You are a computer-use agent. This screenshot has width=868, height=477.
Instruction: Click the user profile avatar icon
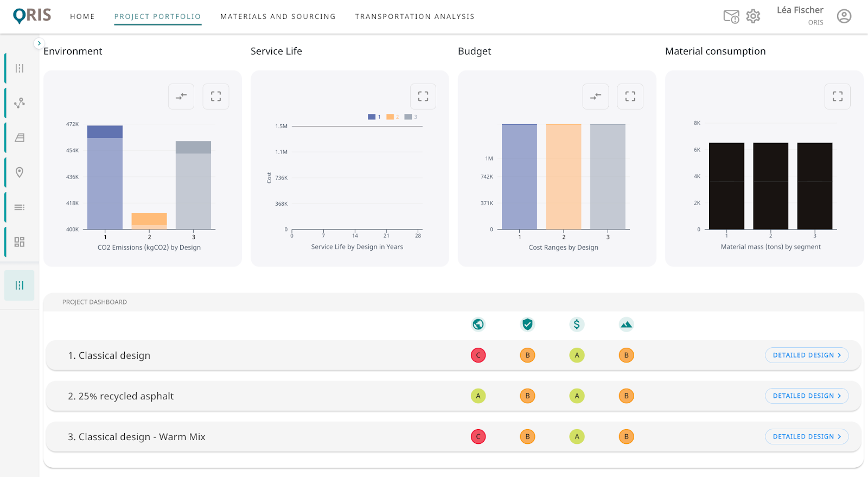click(844, 16)
